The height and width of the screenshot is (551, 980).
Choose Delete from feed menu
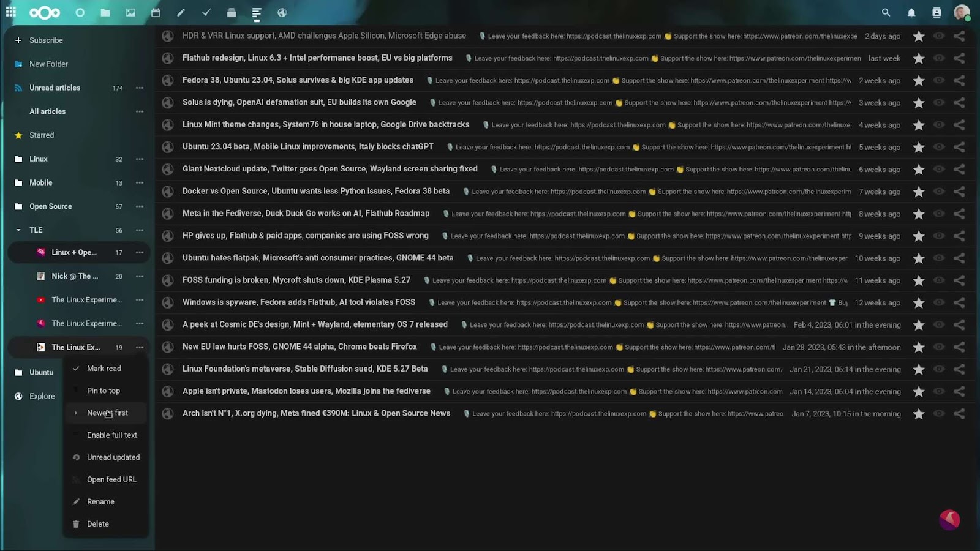tap(105, 524)
